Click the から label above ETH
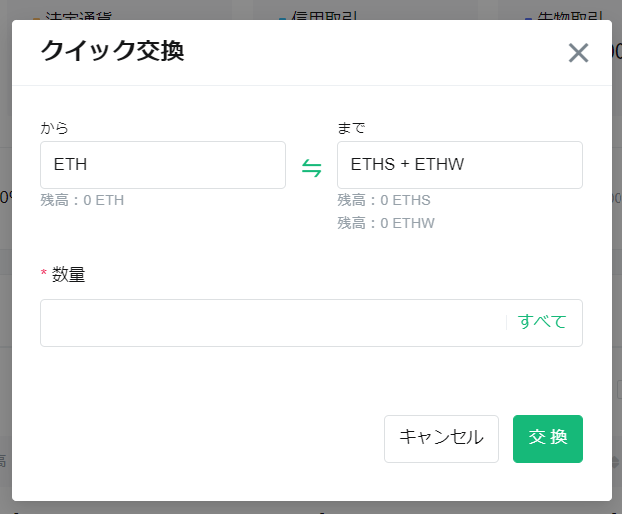Image resolution: width=622 pixels, height=514 pixels. tap(54, 128)
